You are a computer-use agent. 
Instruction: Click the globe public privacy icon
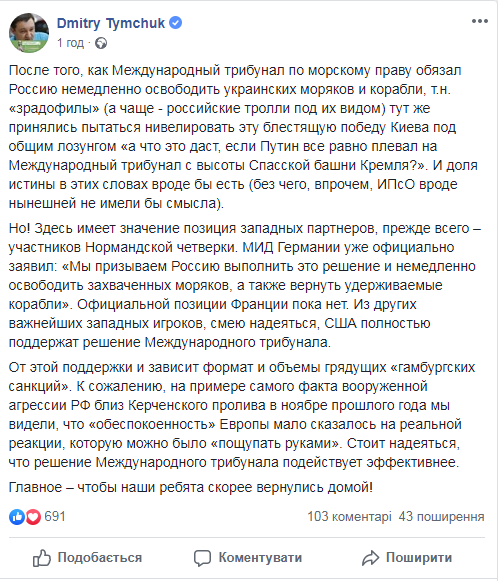(x=101, y=43)
